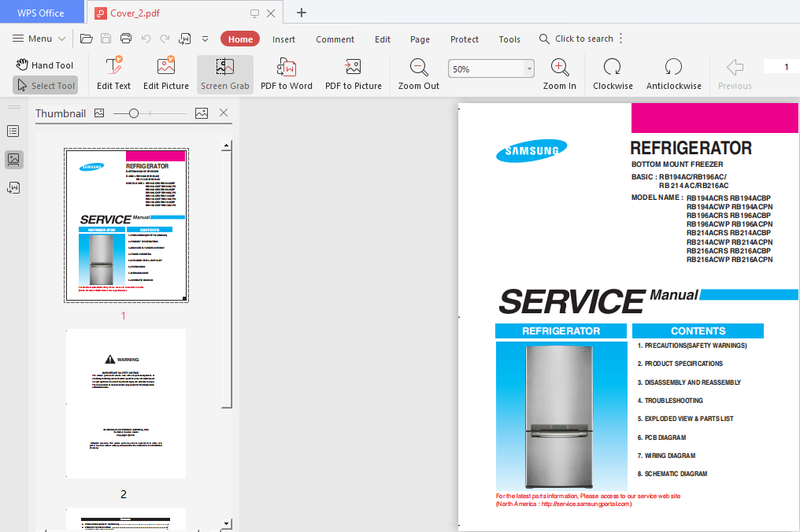Select the partially visible page 3 thumbnail
This screenshot has height=532, width=800.
point(126,519)
